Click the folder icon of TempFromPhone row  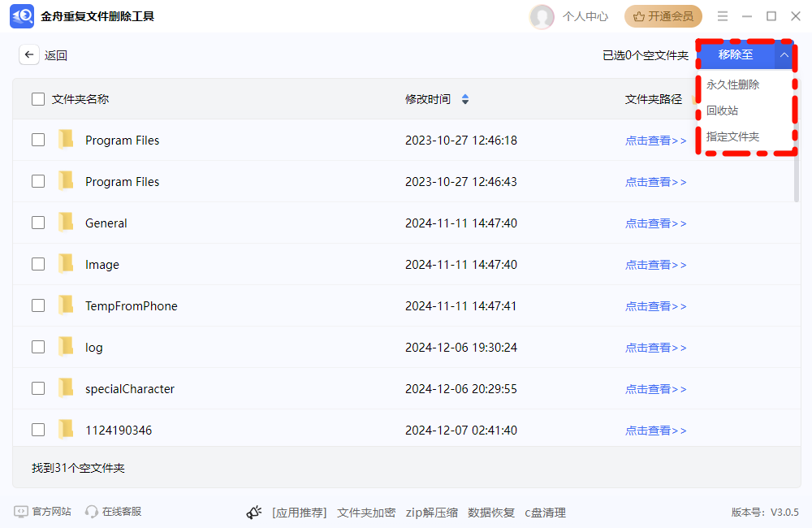(x=66, y=305)
